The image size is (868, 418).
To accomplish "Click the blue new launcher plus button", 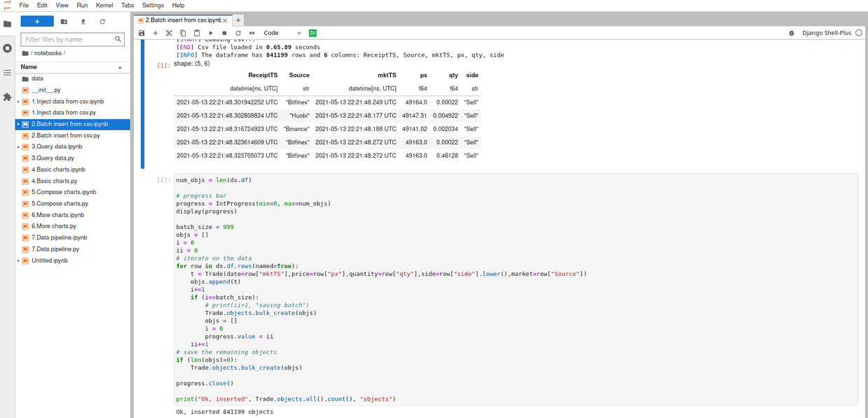I will (x=36, y=22).
